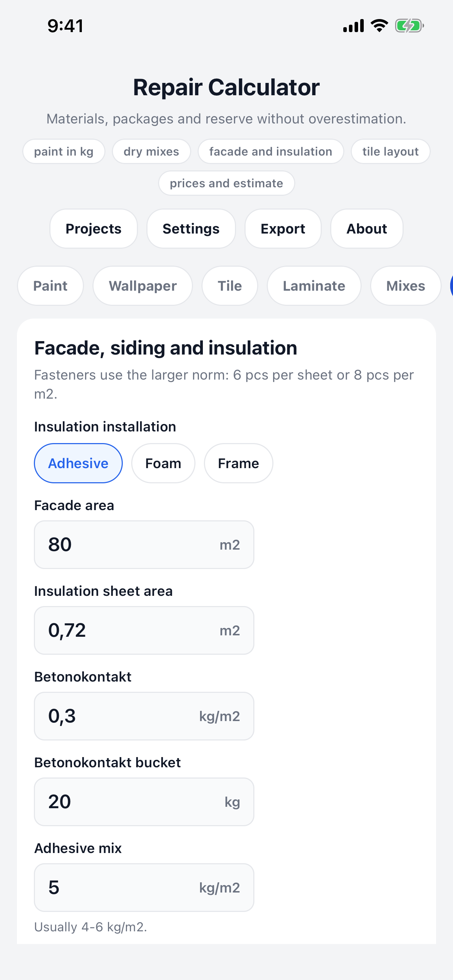Open Settings
This screenshot has height=980, width=453.
191,229
